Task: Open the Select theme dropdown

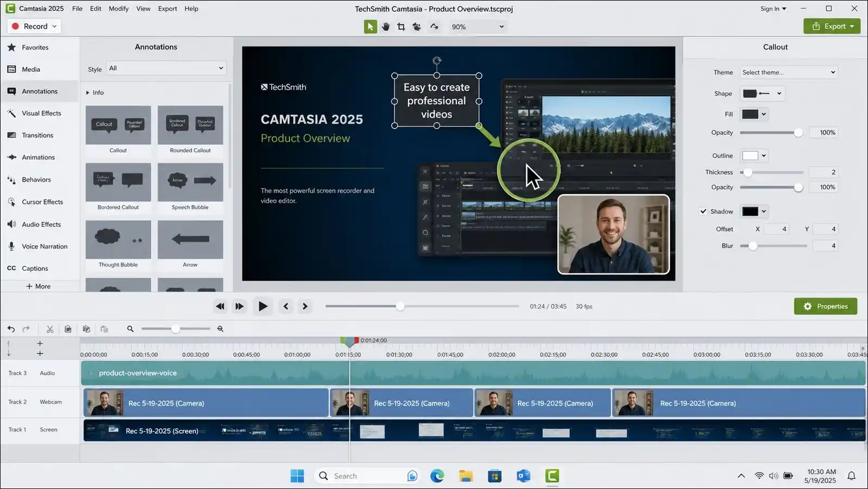Action: [789, 72]
